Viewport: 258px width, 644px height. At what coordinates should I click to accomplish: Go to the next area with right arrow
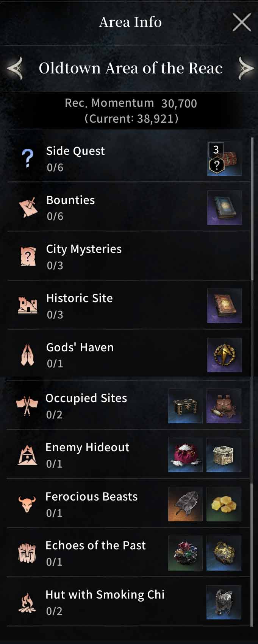(x=245, y=68)
